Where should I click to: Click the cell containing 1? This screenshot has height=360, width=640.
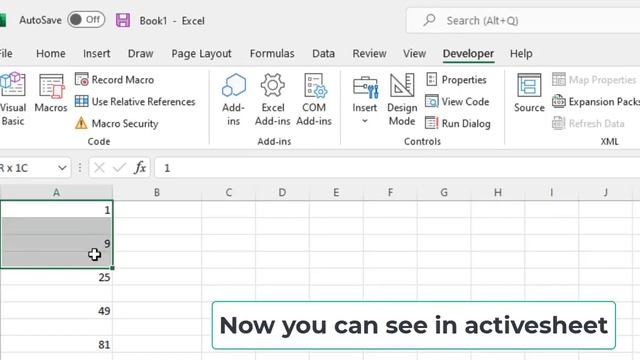56,209
